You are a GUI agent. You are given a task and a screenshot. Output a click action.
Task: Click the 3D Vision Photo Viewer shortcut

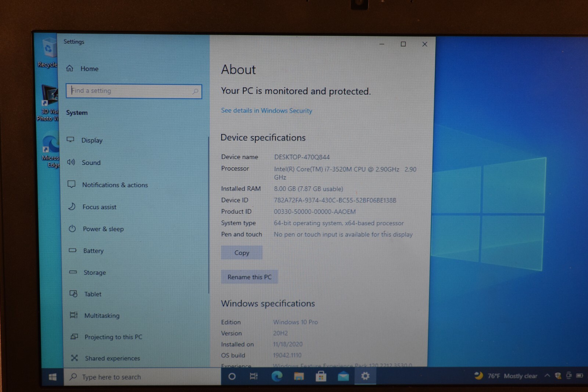pos(49,103)
